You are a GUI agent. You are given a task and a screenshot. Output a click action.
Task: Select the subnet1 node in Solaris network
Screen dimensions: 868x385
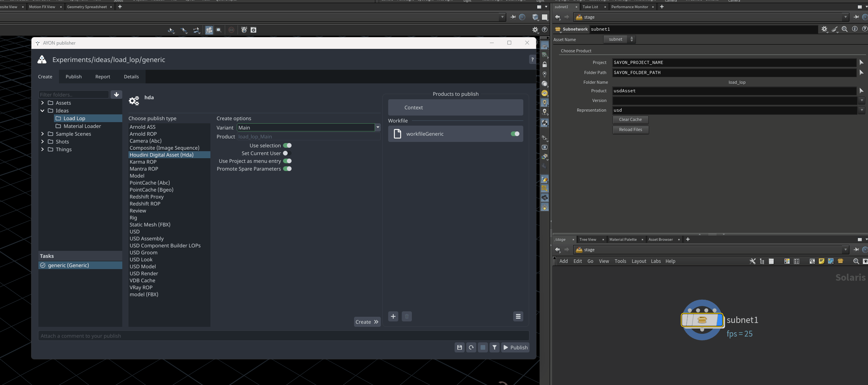coord(702,320)
